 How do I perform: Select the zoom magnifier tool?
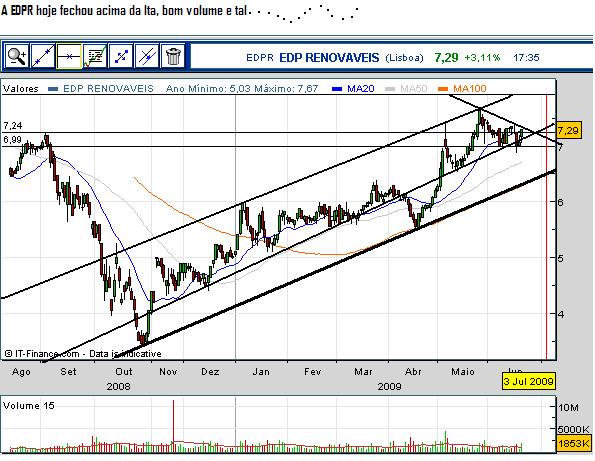pyautogui.click(x=17, y=57)
